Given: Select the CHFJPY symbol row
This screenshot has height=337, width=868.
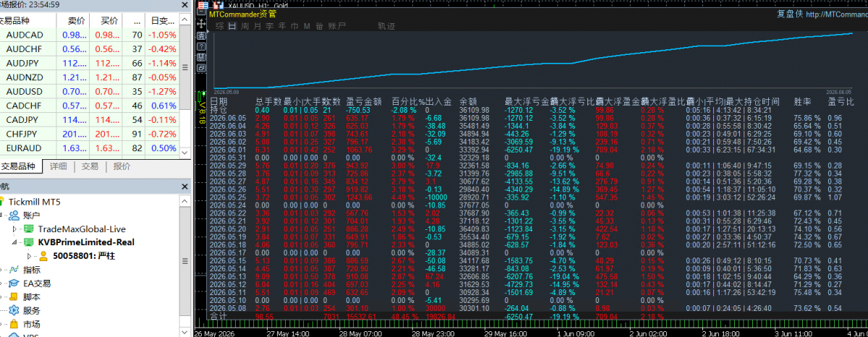Looking at the screenshot, I should point(89,134).
